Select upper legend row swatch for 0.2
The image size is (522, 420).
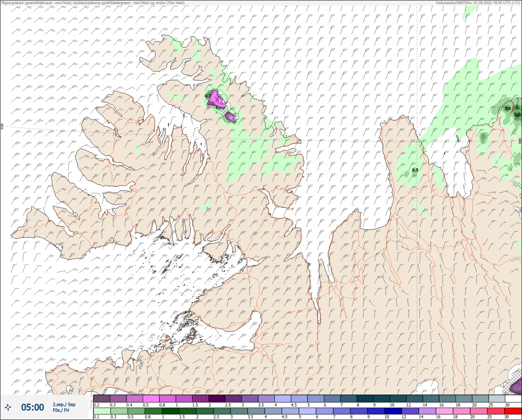click(x=102, y=398)
